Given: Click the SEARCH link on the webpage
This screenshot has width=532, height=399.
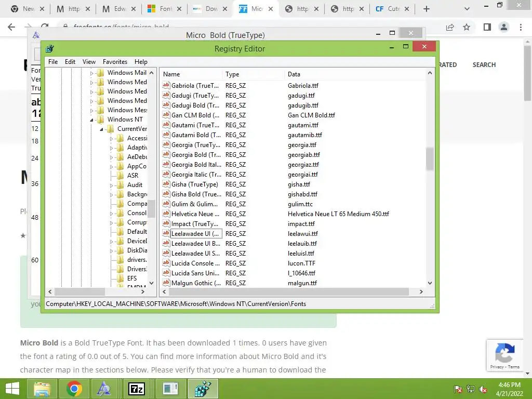Looking at the screenshot, I should click(x=484, y=64).
